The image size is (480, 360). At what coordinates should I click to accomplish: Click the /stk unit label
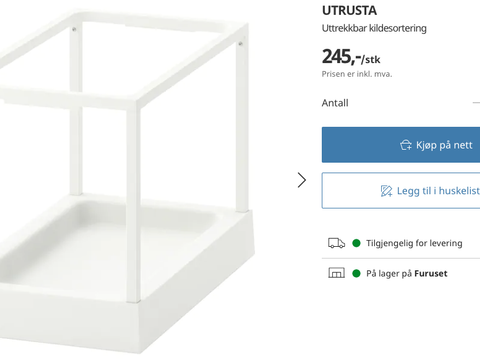point(371,59)
